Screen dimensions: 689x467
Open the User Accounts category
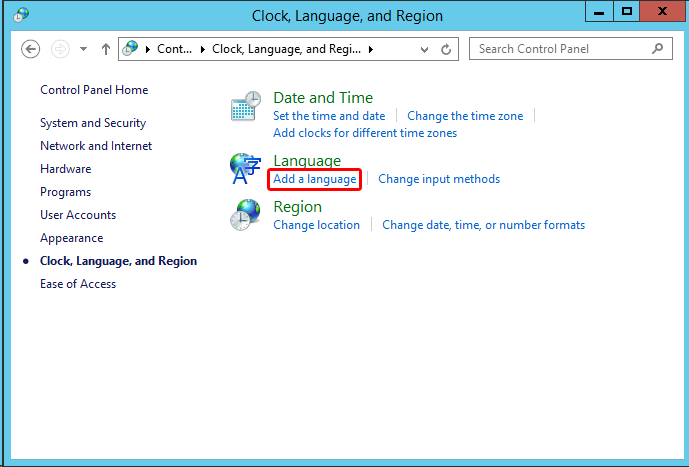(78, 215)
